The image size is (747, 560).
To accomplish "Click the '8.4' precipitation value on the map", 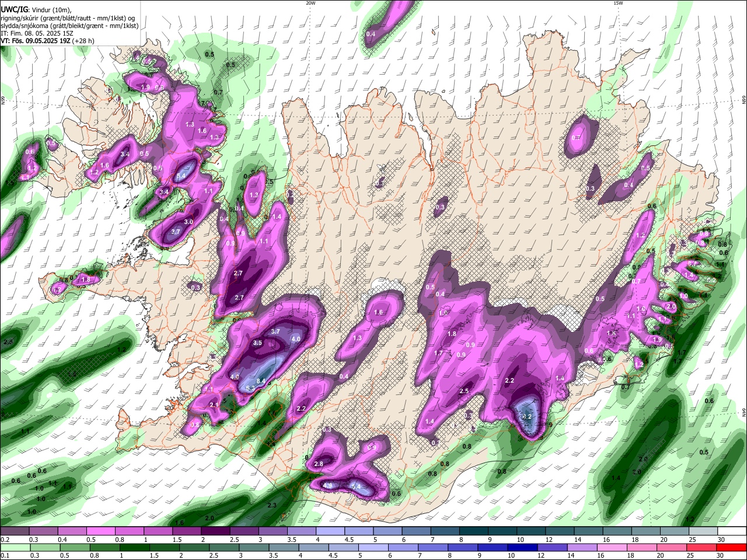I will point(261,381).
